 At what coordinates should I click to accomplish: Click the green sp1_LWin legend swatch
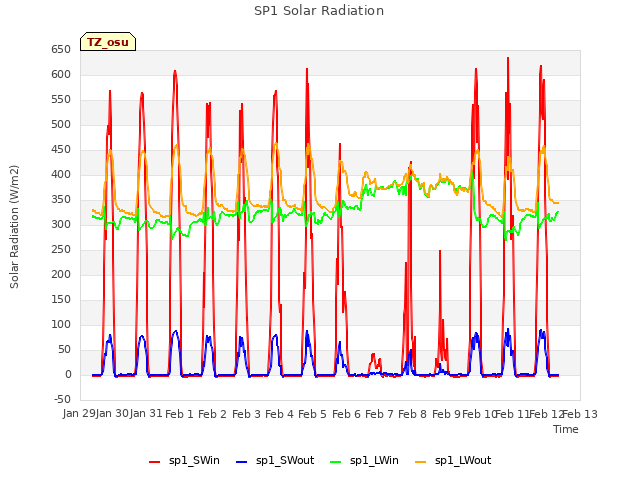(336, 462)
